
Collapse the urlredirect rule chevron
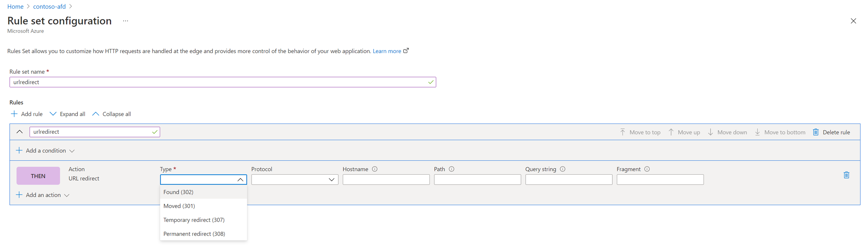[20, 132]
